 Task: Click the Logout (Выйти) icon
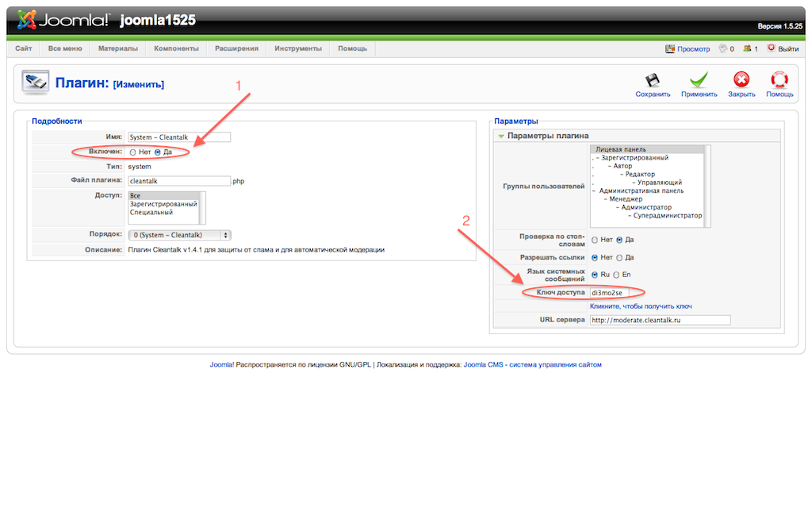(x=771, y=48)
